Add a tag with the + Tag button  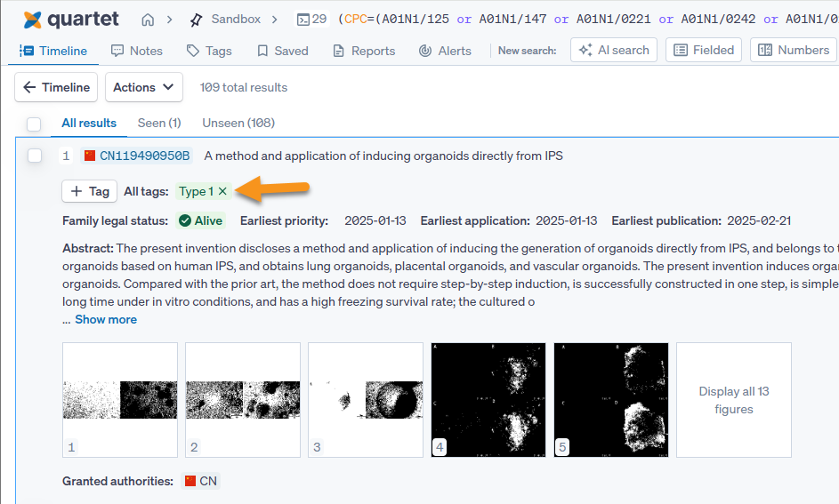(89, 191)
